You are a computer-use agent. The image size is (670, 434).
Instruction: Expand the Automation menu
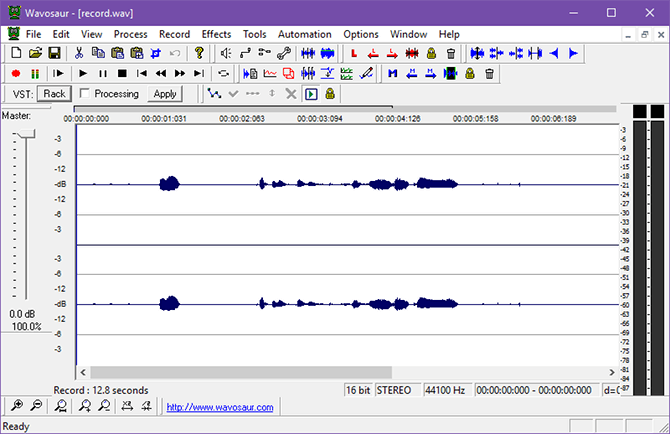[304, 34]
